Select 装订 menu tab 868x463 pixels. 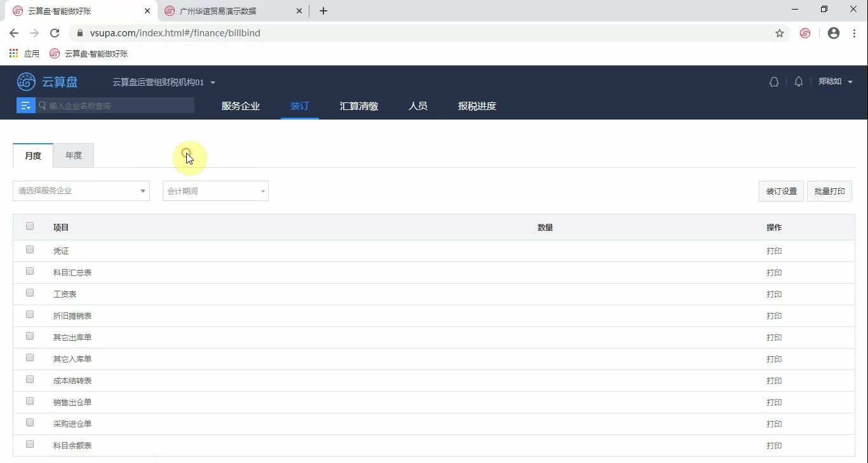tap(300, 106)
